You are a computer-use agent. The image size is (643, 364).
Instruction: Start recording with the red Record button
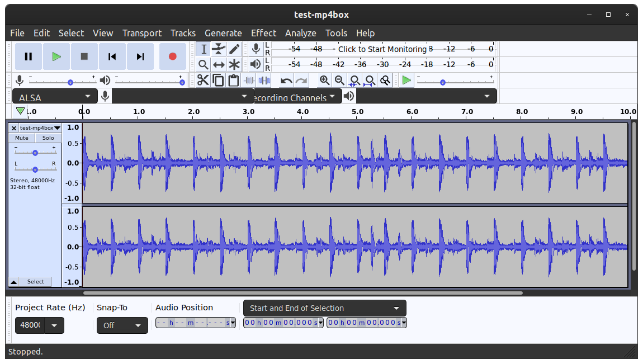click(173, 56)
